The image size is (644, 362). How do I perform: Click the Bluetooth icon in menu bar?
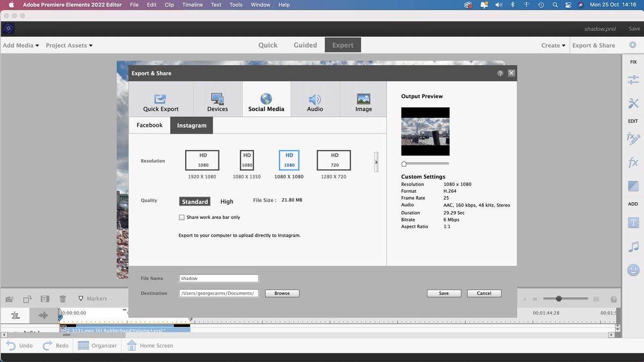[x=513, y=5]
